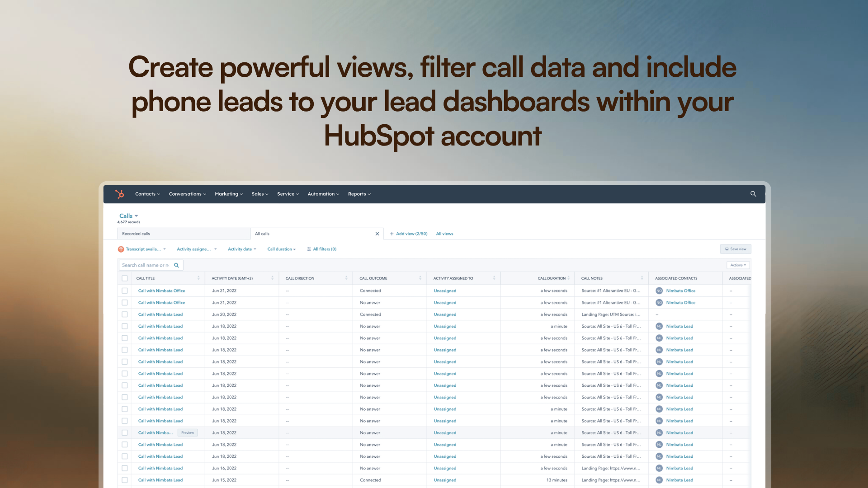Click Connected outcome in first row

(370, 291)
